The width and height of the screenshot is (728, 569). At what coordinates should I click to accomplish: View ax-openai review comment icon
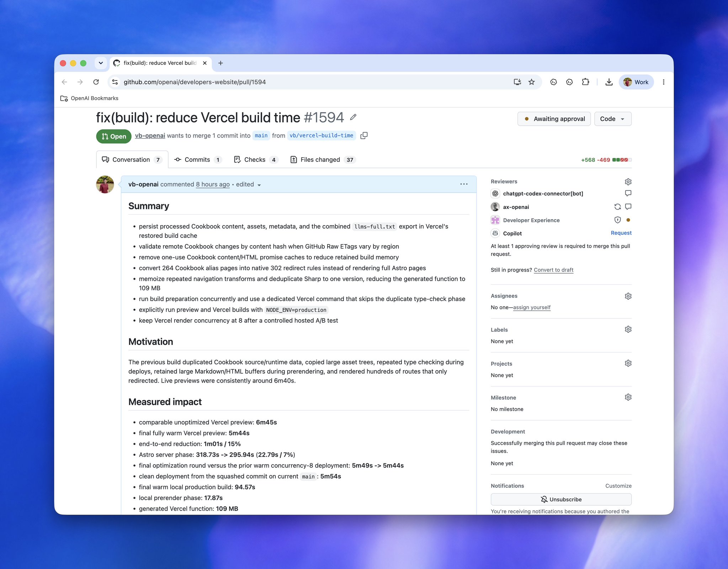(628, 207)
